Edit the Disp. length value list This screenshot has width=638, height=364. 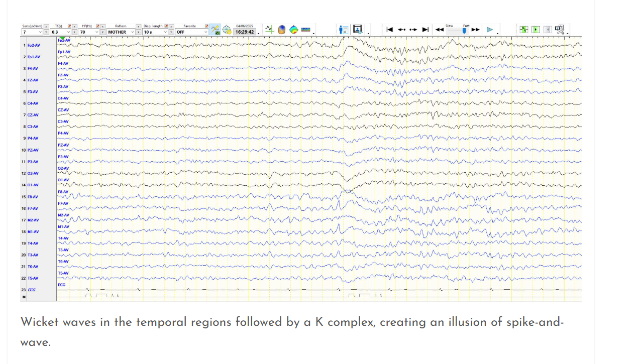click(x=166, y=26)
